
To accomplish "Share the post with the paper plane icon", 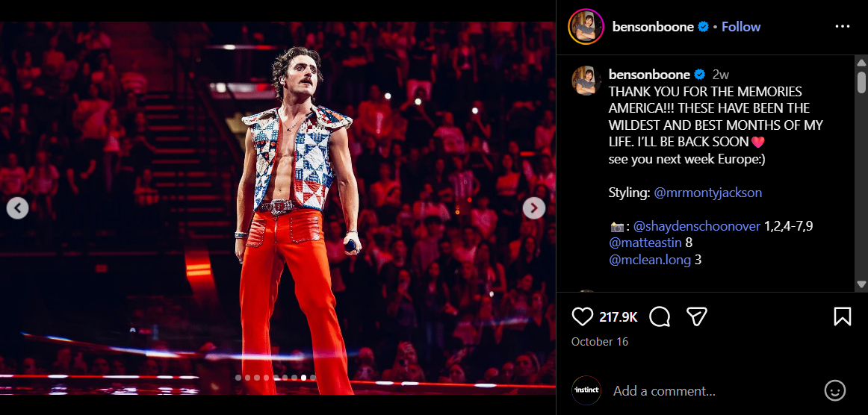I will pos(697,317).
